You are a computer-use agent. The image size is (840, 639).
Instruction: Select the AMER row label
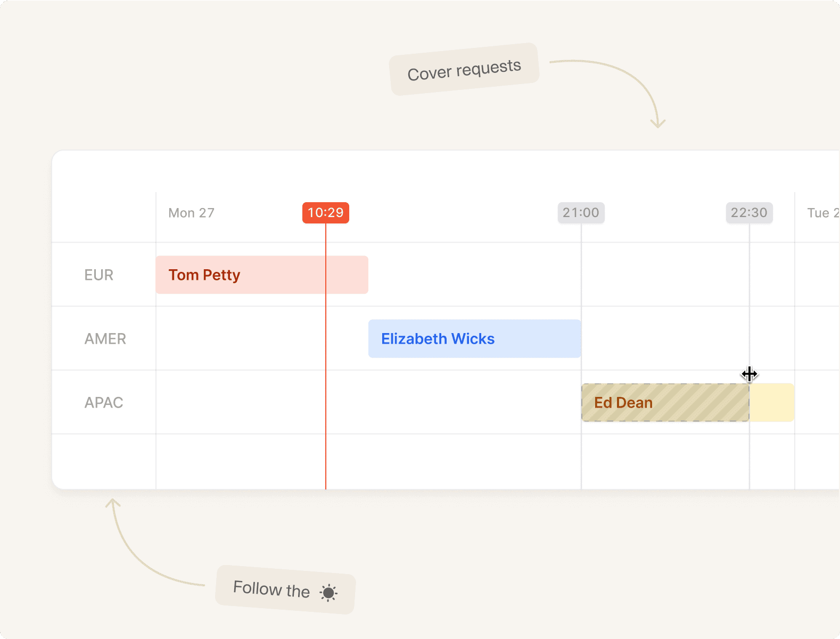(105, 339)
